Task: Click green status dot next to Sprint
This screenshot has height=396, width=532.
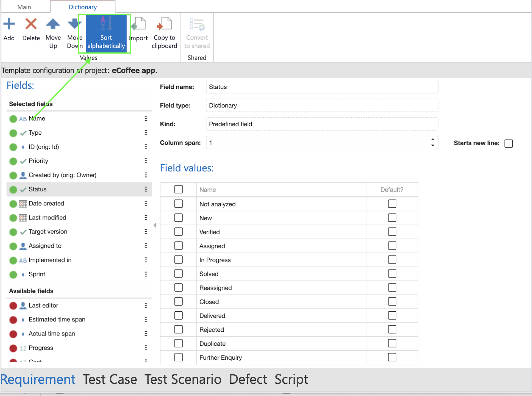Action: tap(13, 275)
